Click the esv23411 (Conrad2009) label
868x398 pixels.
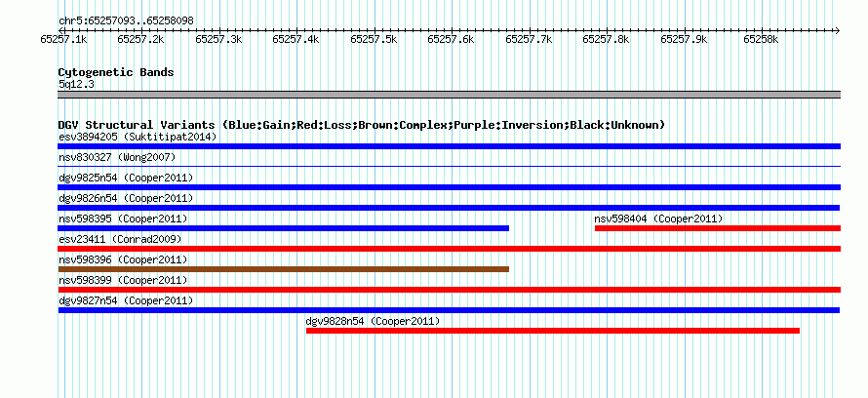click(x=120, y=239)
